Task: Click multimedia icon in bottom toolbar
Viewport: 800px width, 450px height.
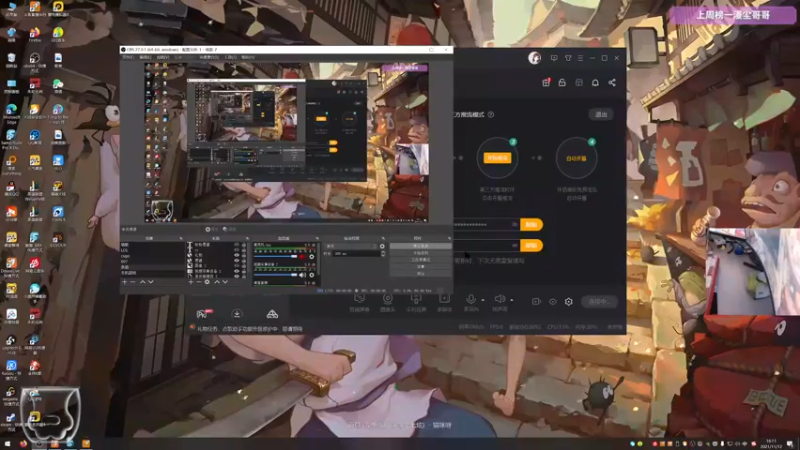Action: pos(444,303)
